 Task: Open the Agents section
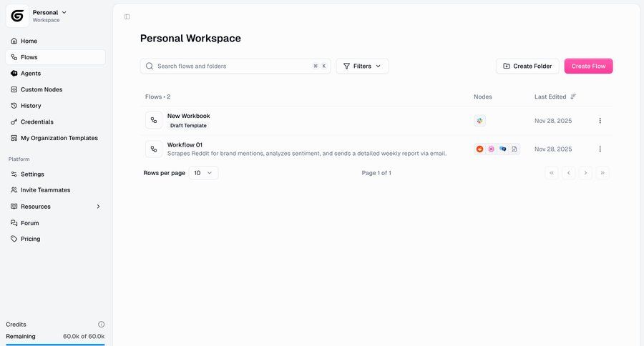click(55, 74)
